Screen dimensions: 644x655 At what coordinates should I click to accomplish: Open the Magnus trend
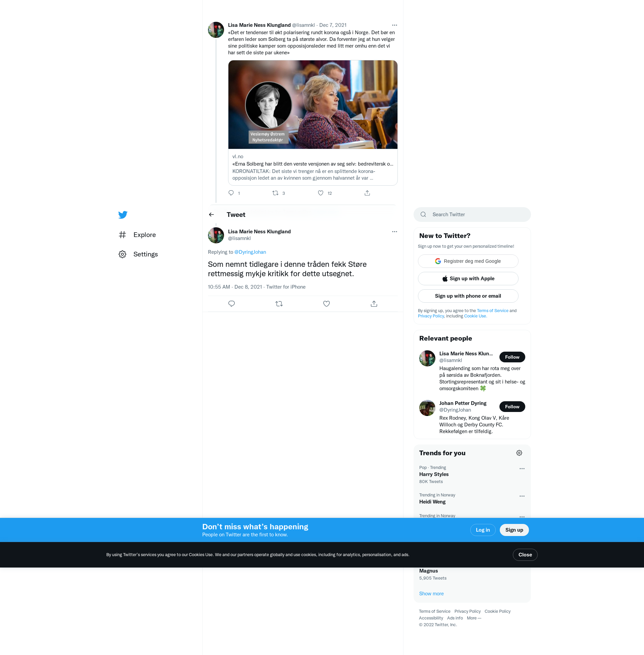click(x=429, y=571)
